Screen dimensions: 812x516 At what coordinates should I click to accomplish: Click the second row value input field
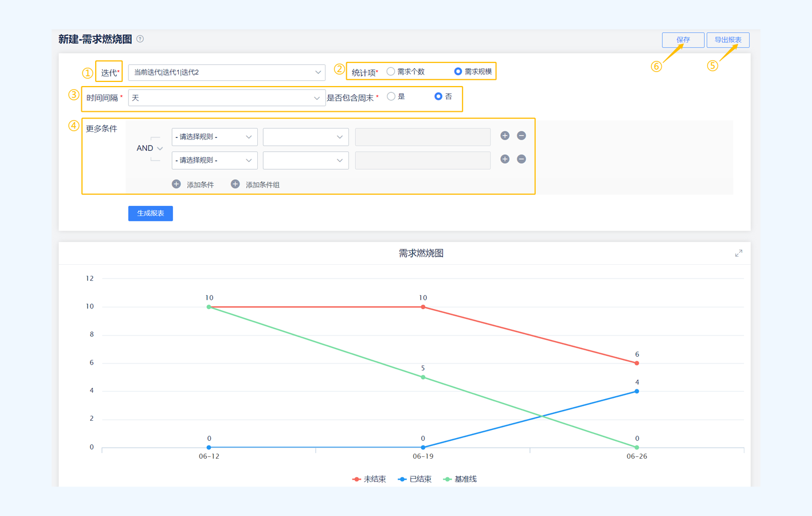click(423, 161)
